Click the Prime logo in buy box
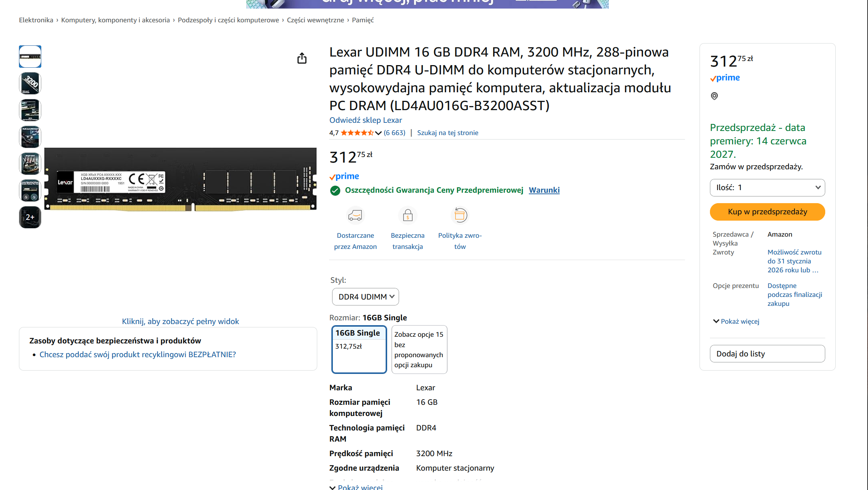The height and width of the screenshot is (490, 868). point(725,78)
